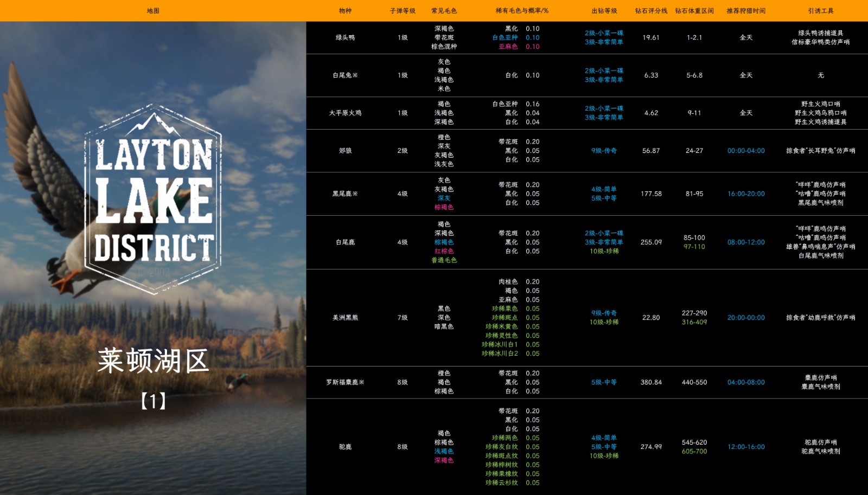The image size is (868, 495).
Task: Click the 地图 column header
Action: click(x=153, y=11)
